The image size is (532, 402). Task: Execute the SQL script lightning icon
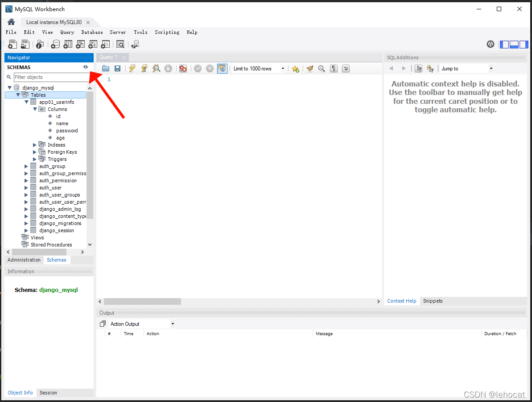[132, 69]
